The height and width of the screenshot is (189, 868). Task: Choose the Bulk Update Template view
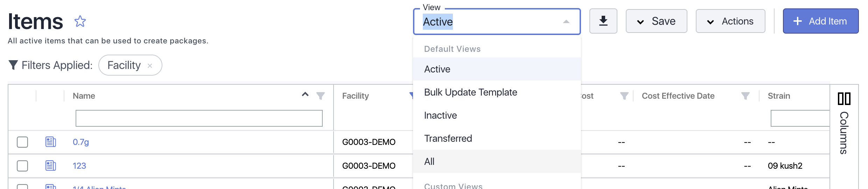(x=470, y=92)
